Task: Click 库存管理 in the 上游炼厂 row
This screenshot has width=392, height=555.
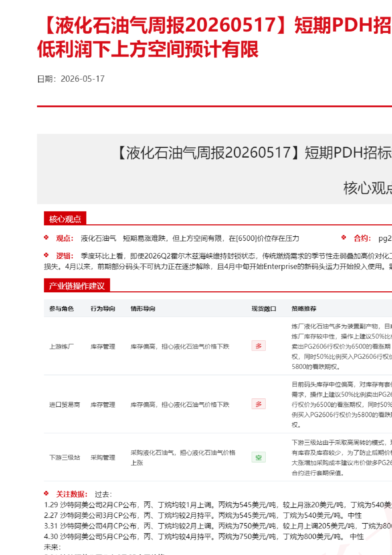Action: click(x=103, y=346)
